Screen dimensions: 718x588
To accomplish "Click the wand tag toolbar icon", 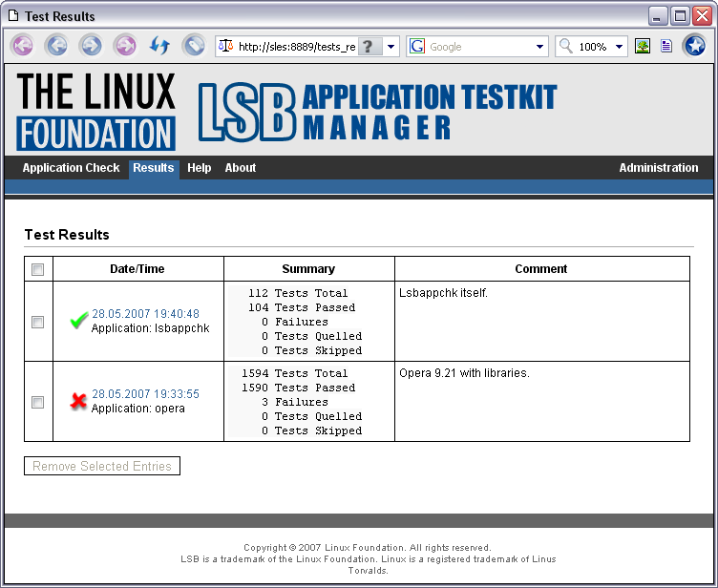I will 194,46.
